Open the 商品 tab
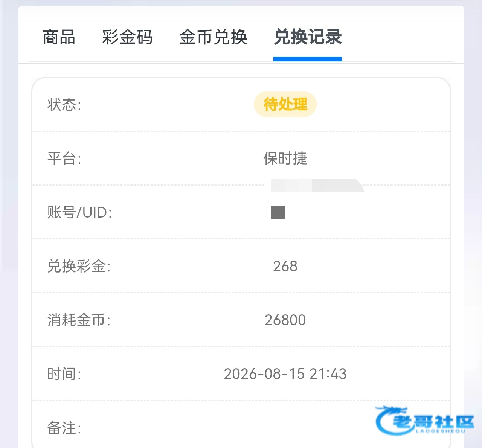This screenshot has height=448, width=482. [x=59, y=37]
